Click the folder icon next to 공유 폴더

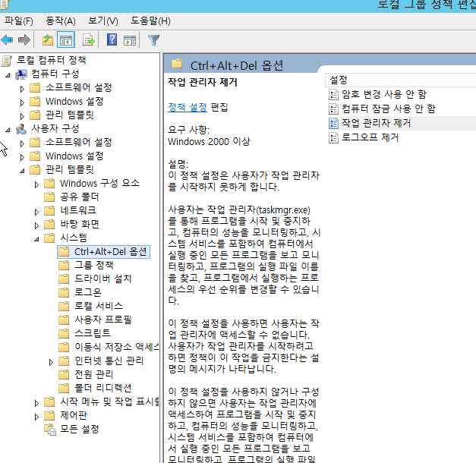49,197
